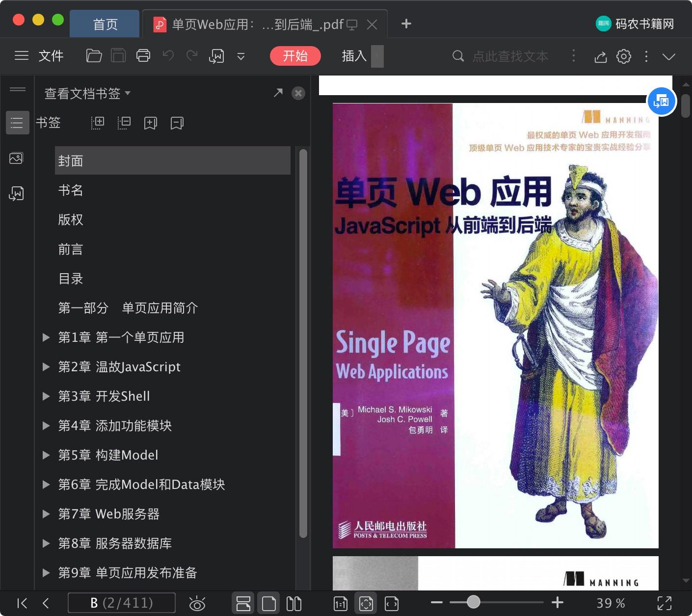Image resolution: width=692 pixels, height=616 pixels.
Task: Open the hamburger file menu icon
Action: [x=22, y=56]
